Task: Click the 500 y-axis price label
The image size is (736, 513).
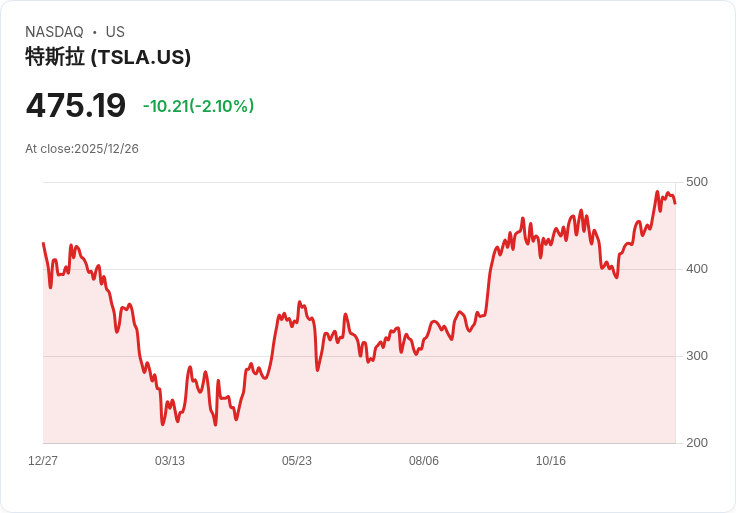Action: click(x=697, y=182)
